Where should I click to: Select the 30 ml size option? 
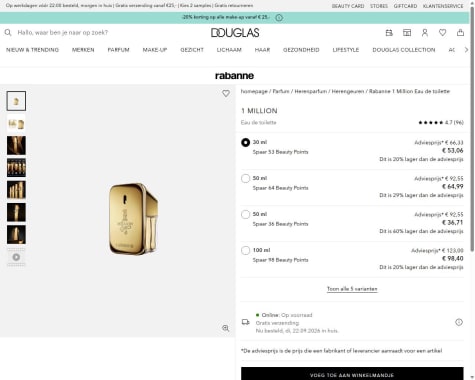245,142
